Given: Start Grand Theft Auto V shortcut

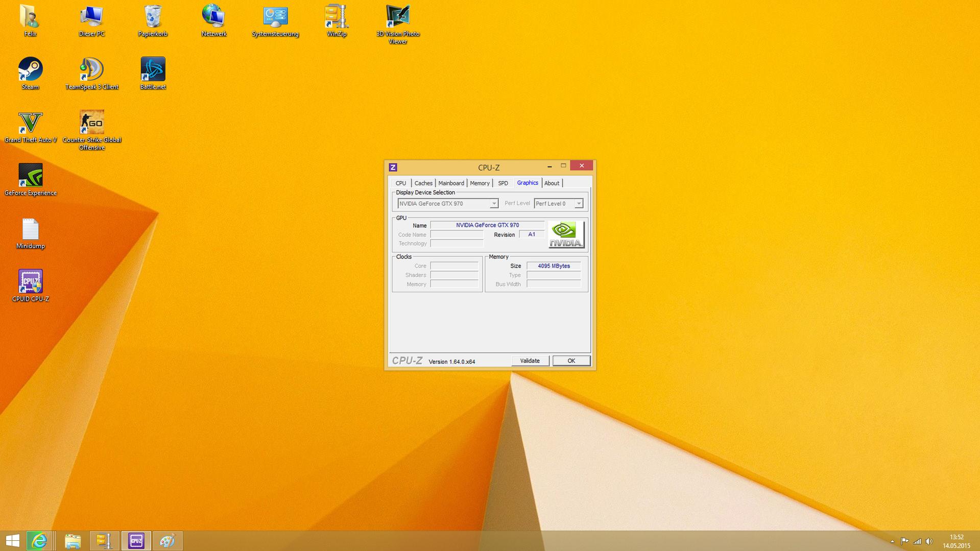Looking at the screenshot, I should 30,127.
